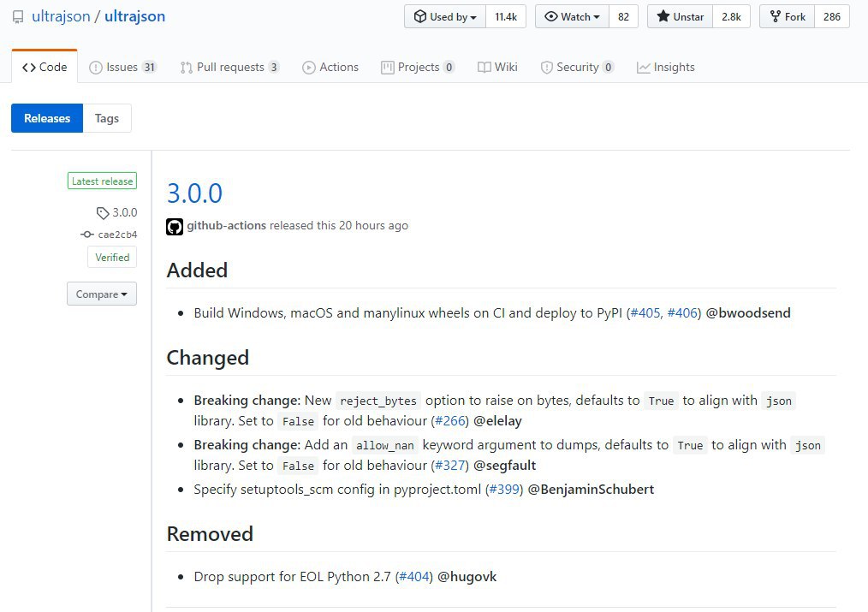Open the ultrajson owner link
The height and width of the screenshot is (612, 868).
[61, 16]
